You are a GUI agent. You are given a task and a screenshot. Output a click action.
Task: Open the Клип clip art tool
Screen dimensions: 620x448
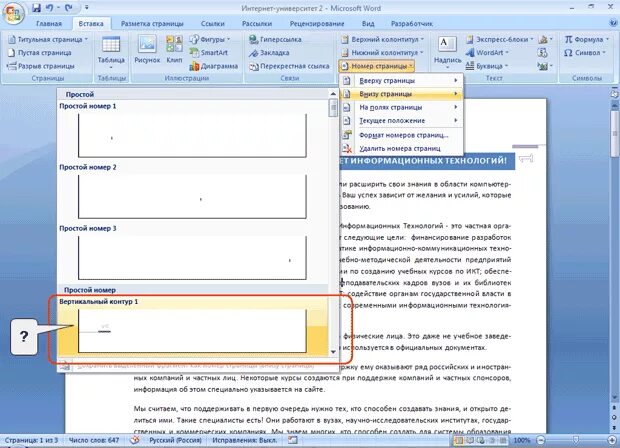coord(174,49)
